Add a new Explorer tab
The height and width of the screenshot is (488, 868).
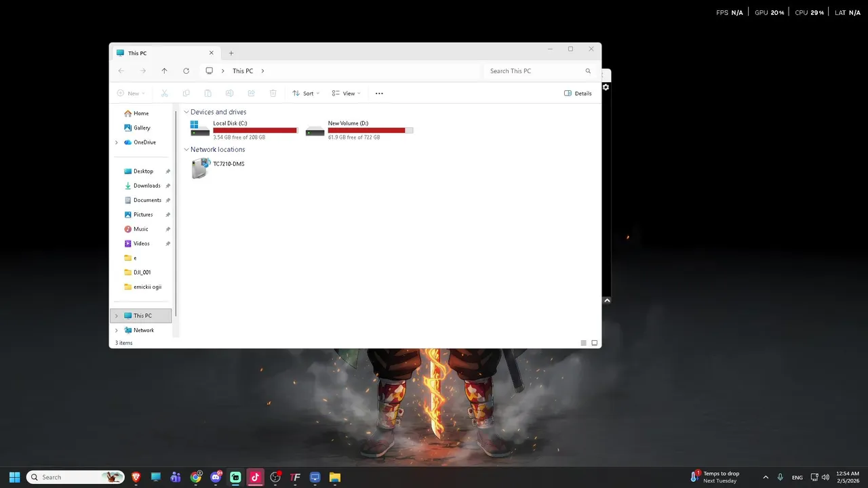tap(231, 53)
